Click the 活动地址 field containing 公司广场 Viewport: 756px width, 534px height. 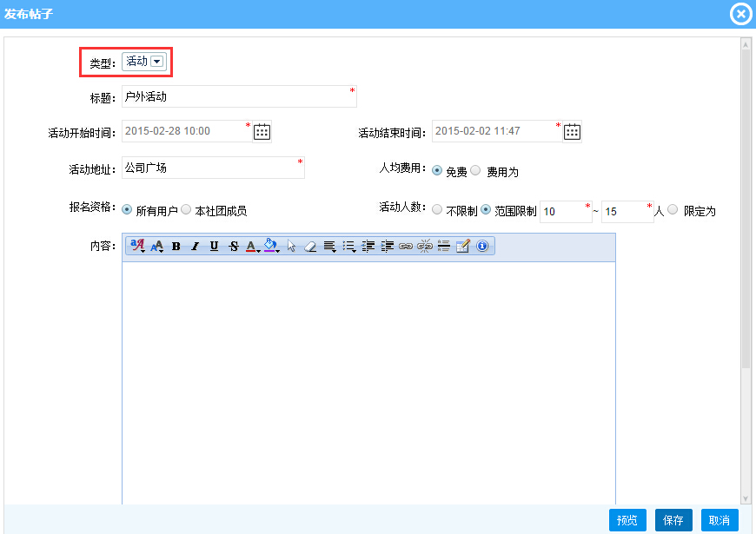click(213, 168)
